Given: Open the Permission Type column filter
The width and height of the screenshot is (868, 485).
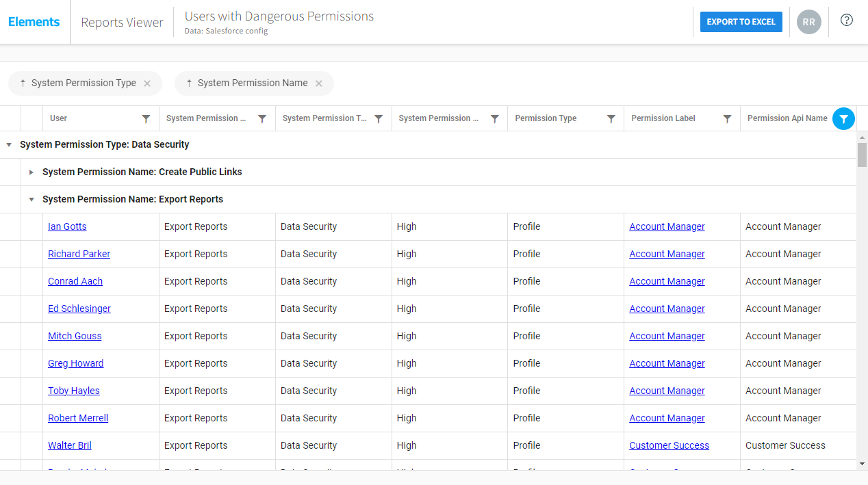Looking at the screenshot, I should tap(611, 118).
